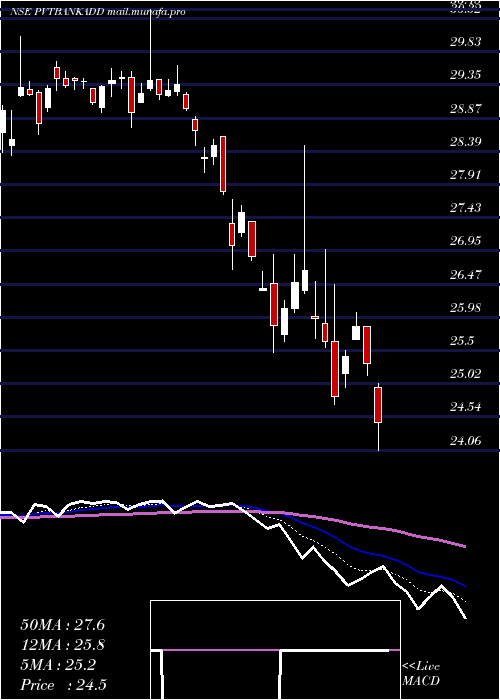Click the 29.83 price axis label
Image resolution: width=500 pixels, height=700 pixels.
(x=465, y=42)
